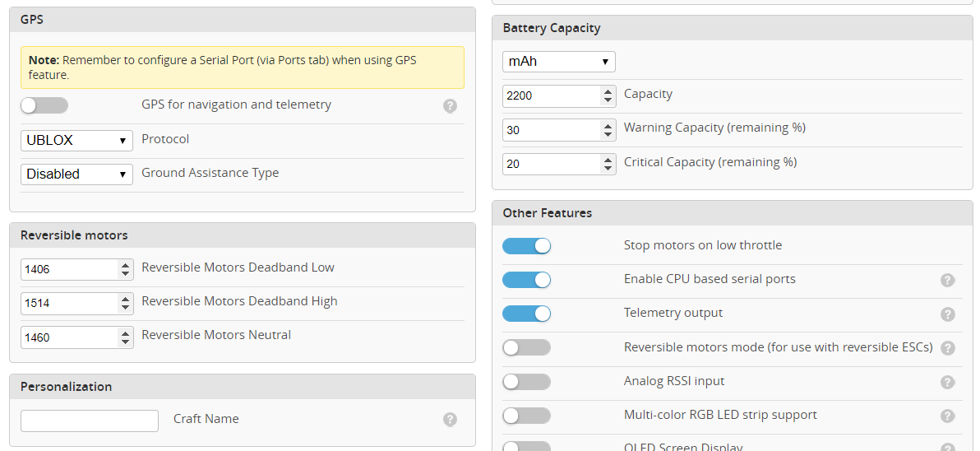Screen dimensions: 980x451
Task: Turn off Telemetry output switch
Action: tap(526, 314)
